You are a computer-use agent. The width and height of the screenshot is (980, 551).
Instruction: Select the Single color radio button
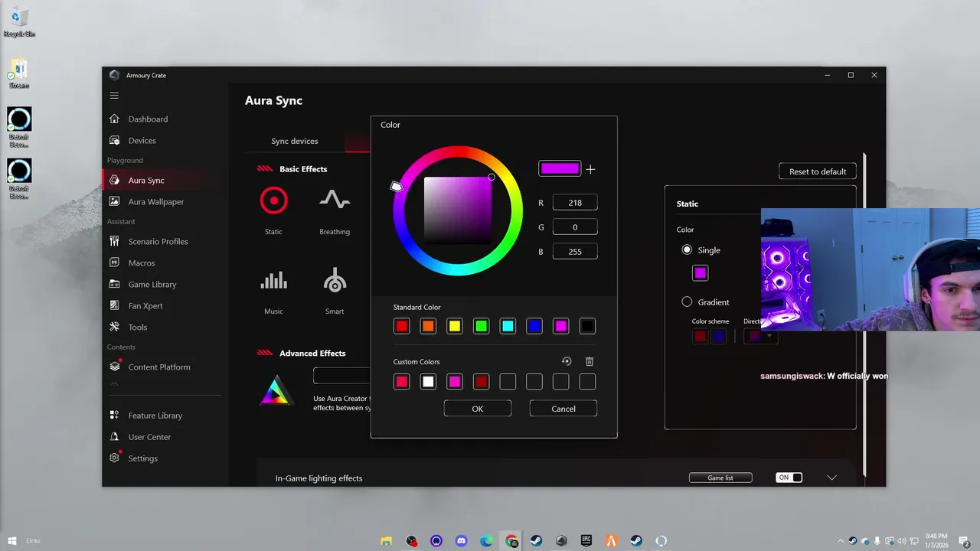pos(687,249)
